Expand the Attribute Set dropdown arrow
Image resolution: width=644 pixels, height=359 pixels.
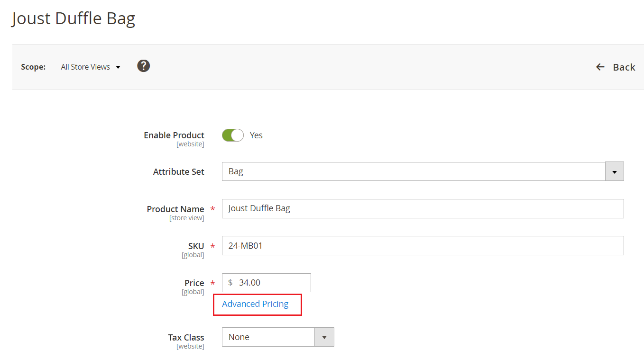tap(615, 171)
